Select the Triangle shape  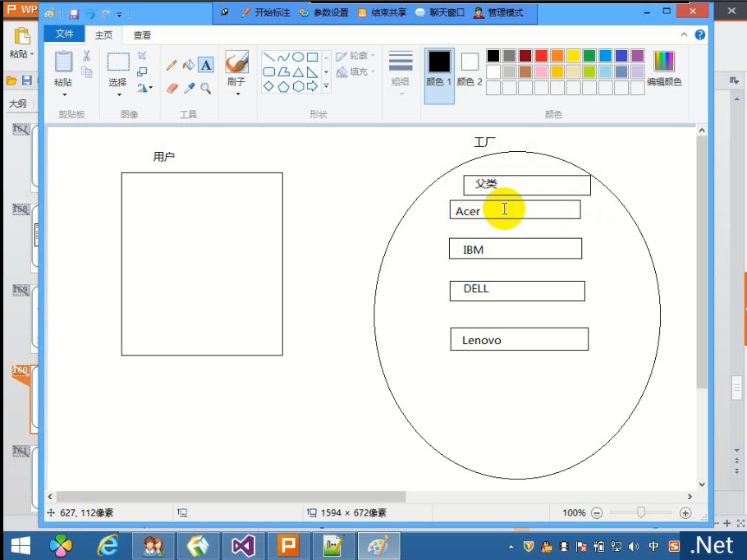[298, 72]
